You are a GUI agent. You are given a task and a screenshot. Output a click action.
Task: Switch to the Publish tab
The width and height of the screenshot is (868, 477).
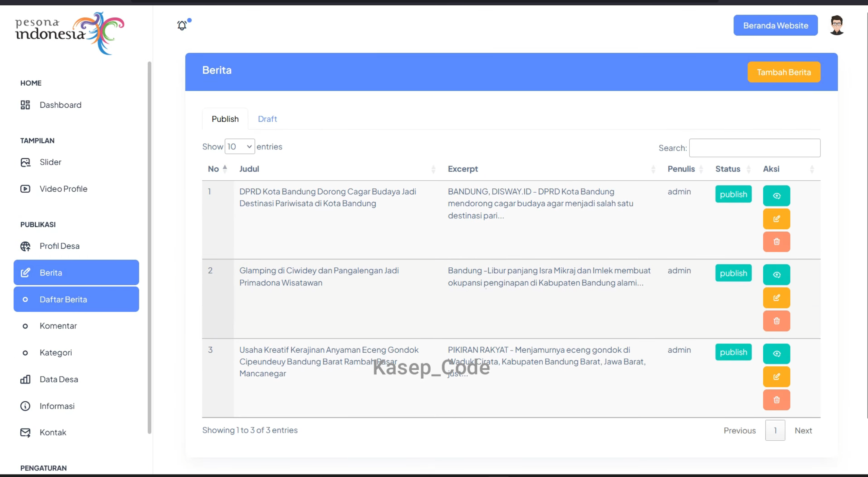coord(225,119)
